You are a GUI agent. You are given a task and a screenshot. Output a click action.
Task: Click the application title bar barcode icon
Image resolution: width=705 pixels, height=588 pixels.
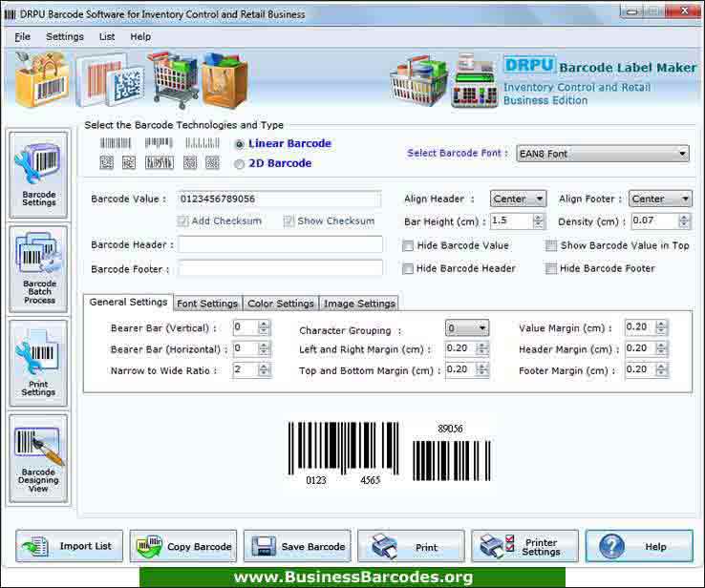point(10,14)
